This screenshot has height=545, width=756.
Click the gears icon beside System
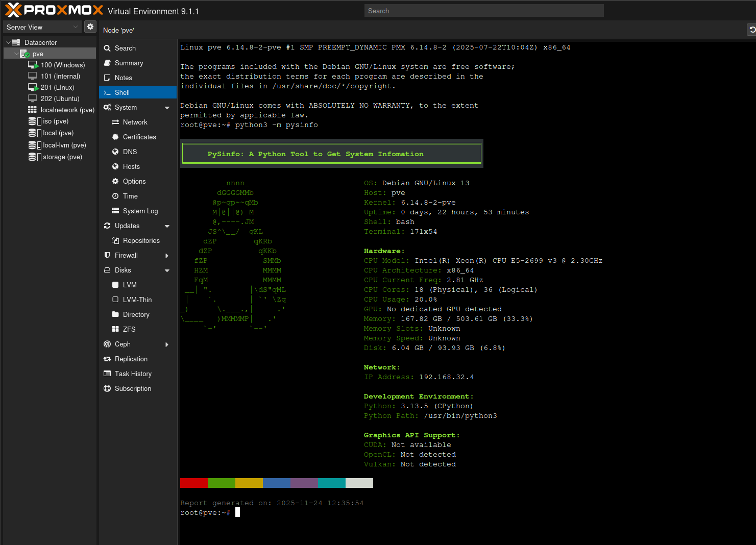[x=107, y=107]
